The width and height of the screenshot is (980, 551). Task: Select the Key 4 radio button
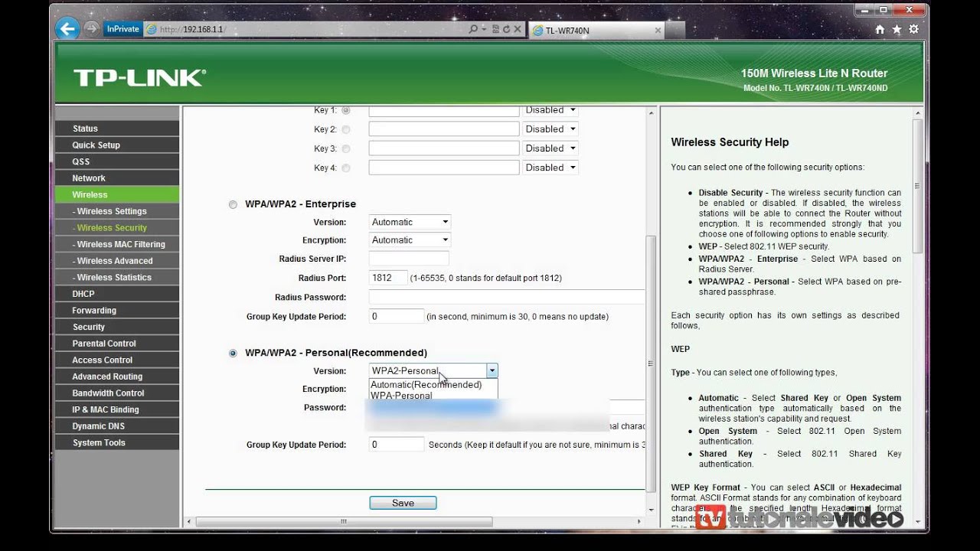[x=346, y=168]
